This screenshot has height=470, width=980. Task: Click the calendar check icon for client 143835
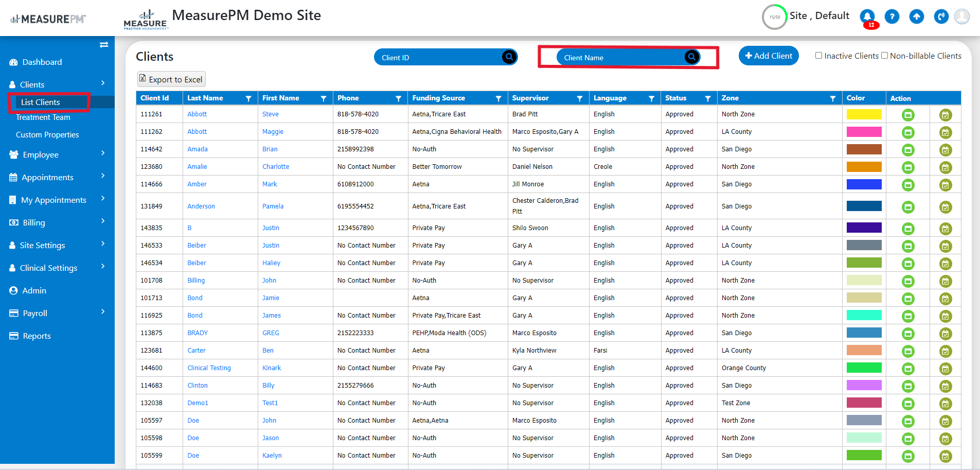coord(946,229)
